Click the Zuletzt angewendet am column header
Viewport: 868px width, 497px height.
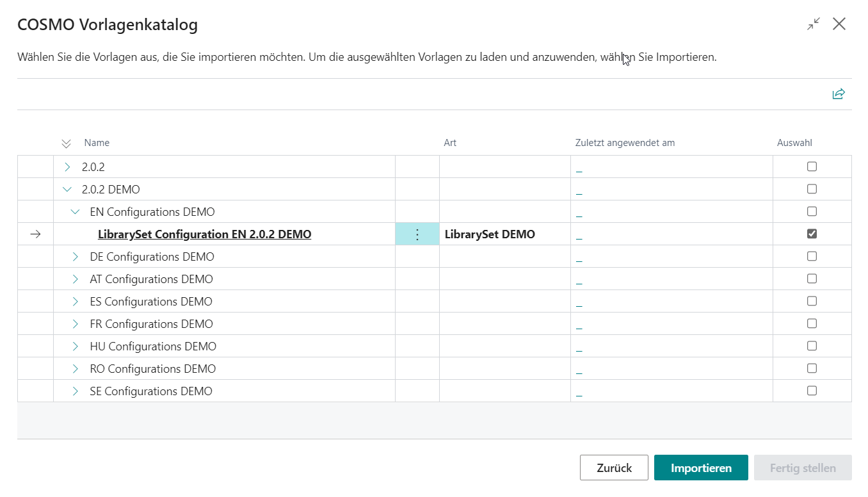click(625, 143)
